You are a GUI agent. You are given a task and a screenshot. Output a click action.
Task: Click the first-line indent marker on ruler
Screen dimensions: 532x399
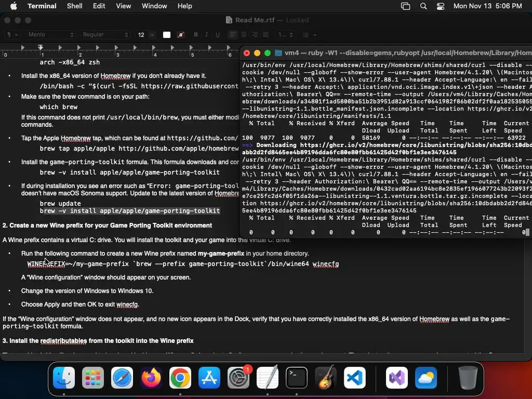click(41, 46)
